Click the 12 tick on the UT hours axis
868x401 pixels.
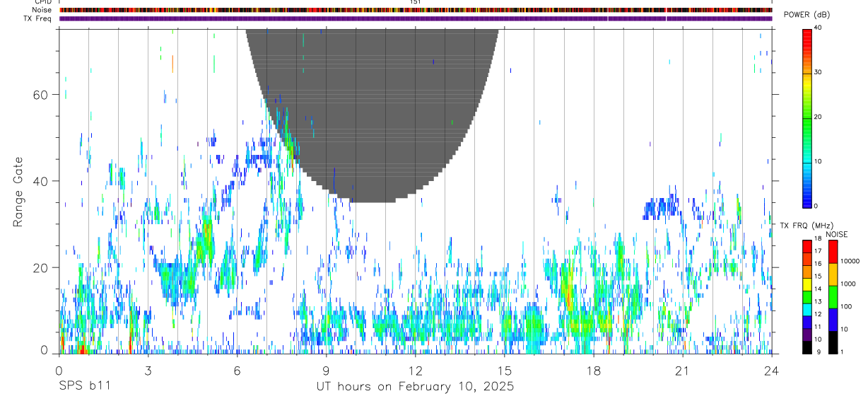[416, 370]
